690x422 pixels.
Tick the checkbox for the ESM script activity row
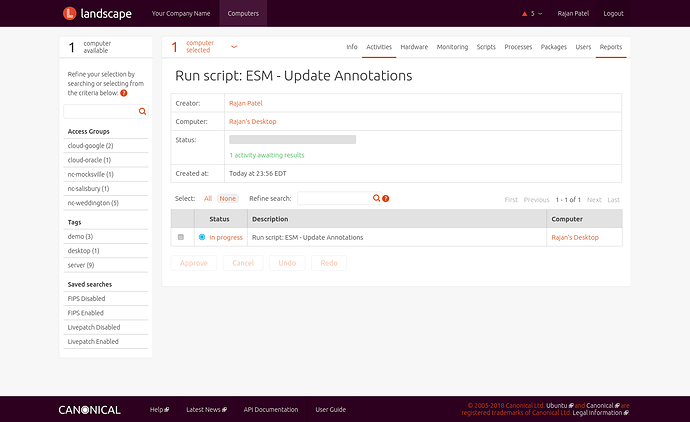pyautogui.click(x=180, y=237)
